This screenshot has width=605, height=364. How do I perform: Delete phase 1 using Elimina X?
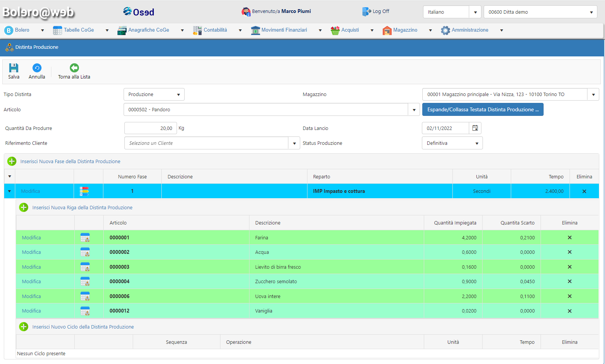click(x=584, y=191)
